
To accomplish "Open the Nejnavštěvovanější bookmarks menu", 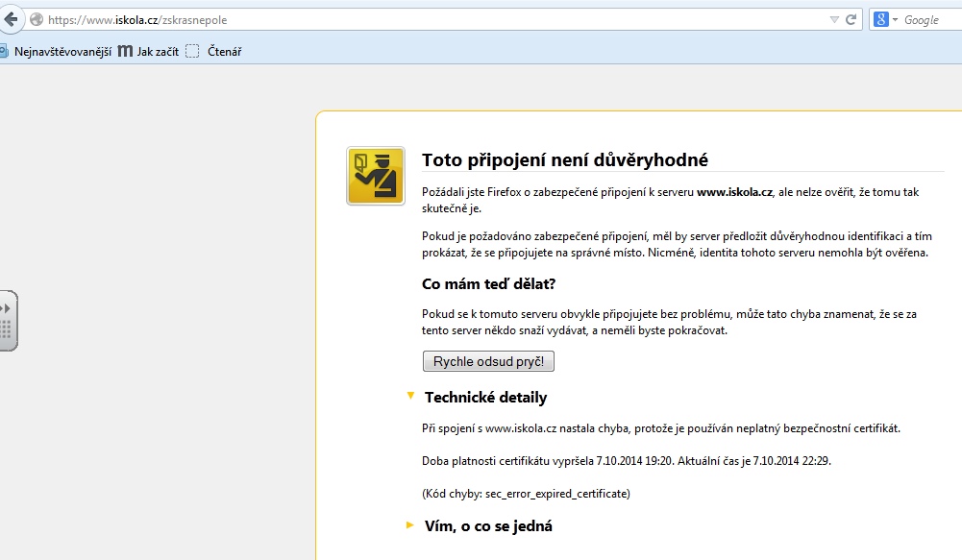I will [x=62, y=51].
